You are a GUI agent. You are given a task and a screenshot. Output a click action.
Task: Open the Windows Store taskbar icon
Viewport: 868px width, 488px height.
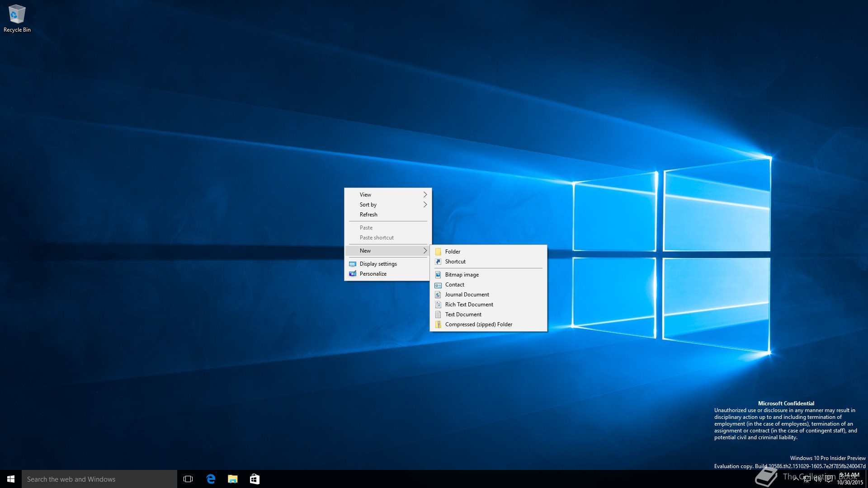(255, 479)
